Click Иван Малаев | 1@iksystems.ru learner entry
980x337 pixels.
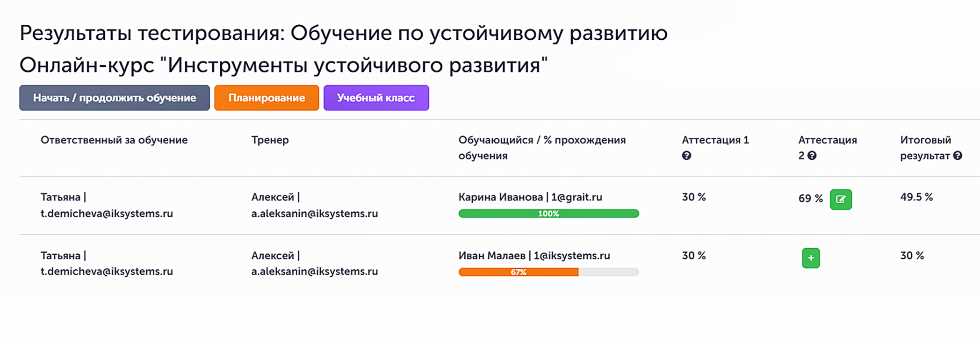pyautogui.click(x=534, y=256)
